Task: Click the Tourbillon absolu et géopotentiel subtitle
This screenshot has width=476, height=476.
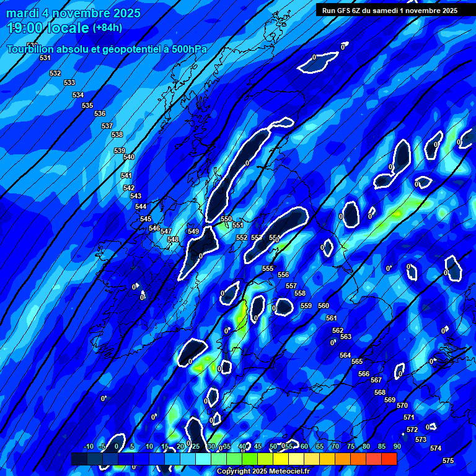Action: [106, 50]
